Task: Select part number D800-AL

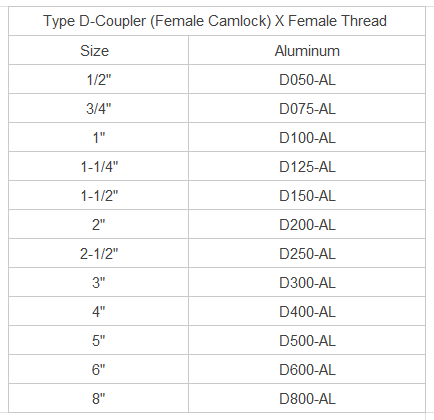Action: coord(307,399)
